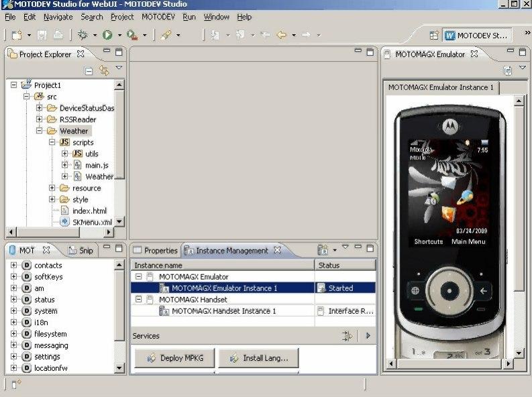Click the Instance Management new instance icon

[x=323, y=250]
